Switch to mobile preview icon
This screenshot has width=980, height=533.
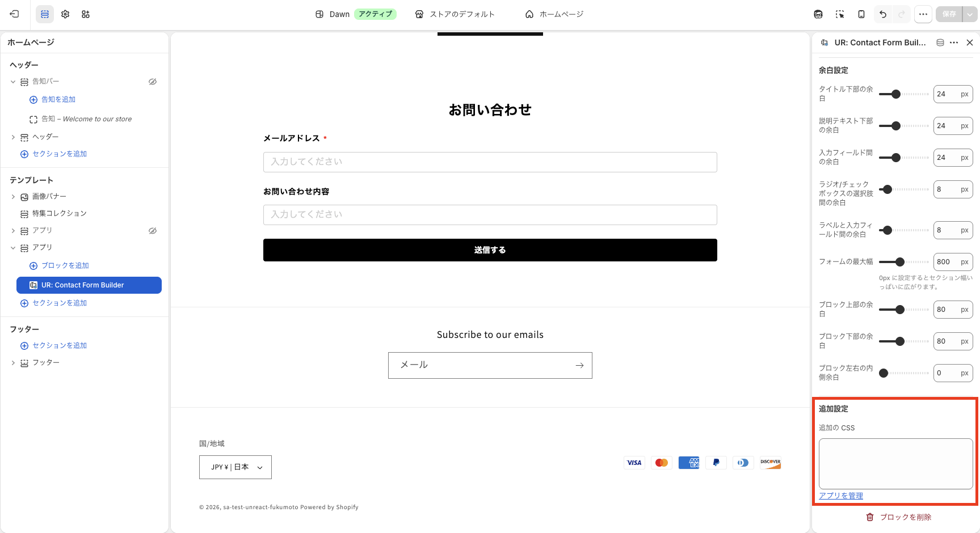[861, 14]
